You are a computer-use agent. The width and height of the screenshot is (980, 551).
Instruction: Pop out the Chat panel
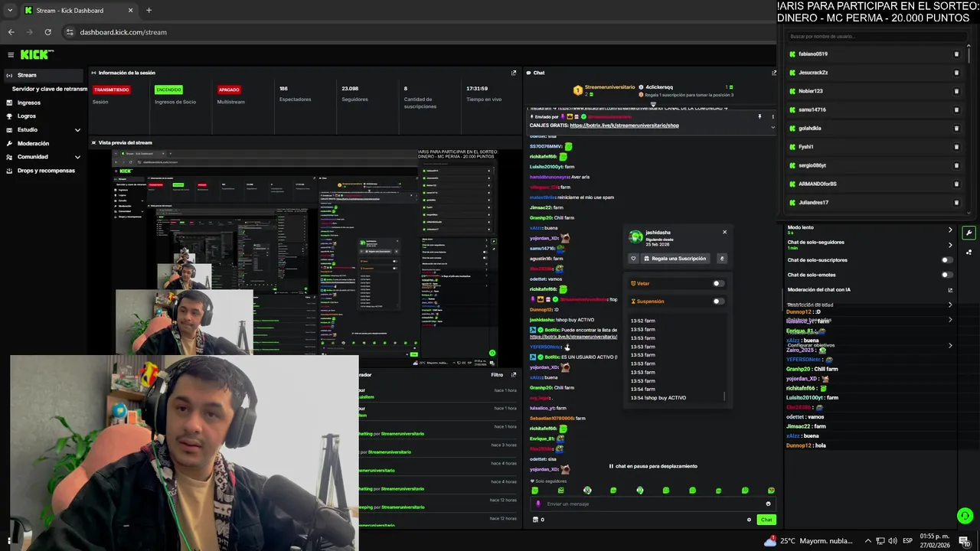coord(774,73)
